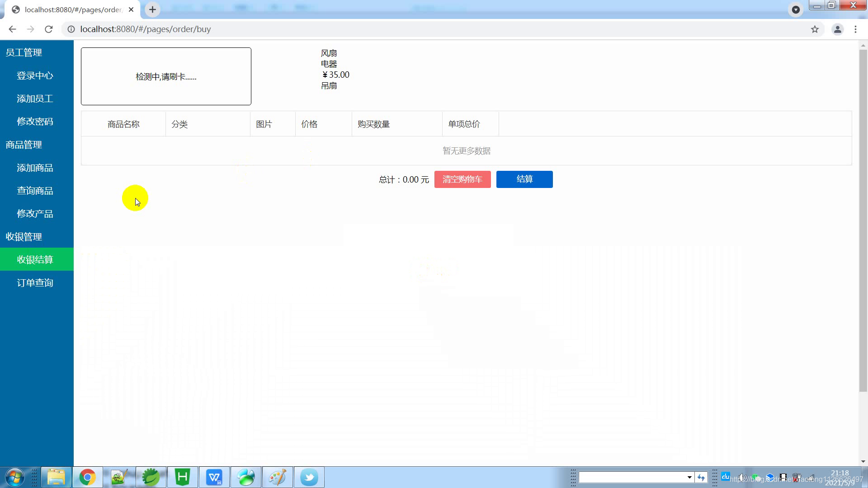Select 添加商品 menu item
Image resolution: width=868 pixels, height=488 pixels.
coord(35,168)
